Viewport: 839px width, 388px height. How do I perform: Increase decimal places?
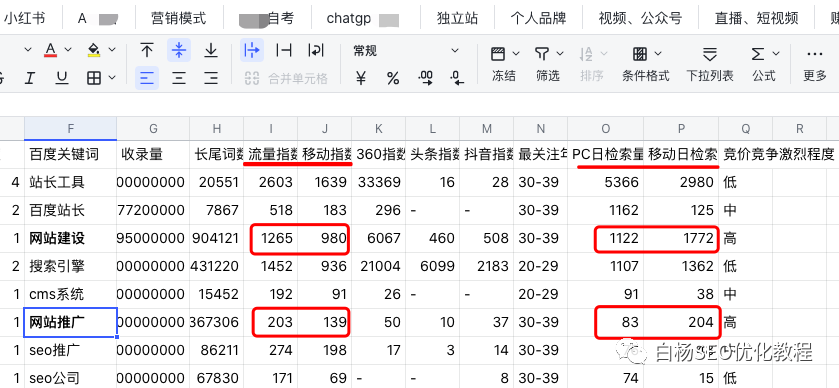coord(426,78)
